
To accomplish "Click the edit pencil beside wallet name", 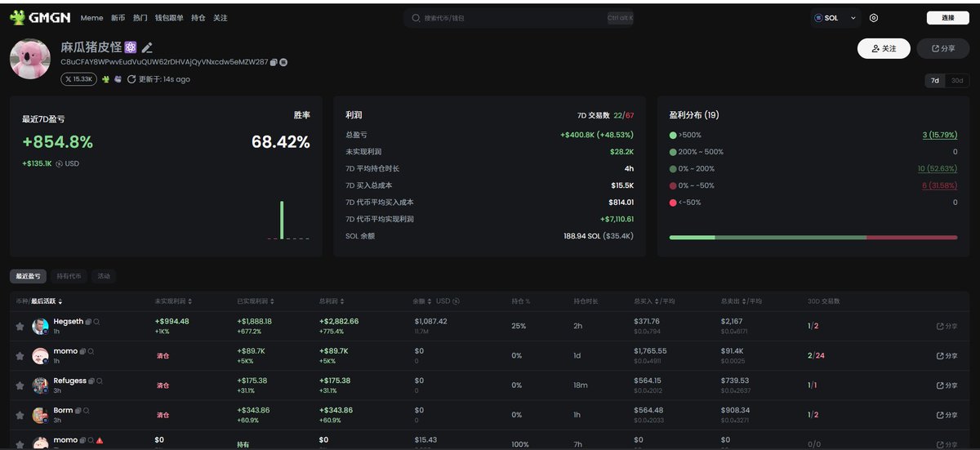I will pyautogui.click(x=147, y=47).
